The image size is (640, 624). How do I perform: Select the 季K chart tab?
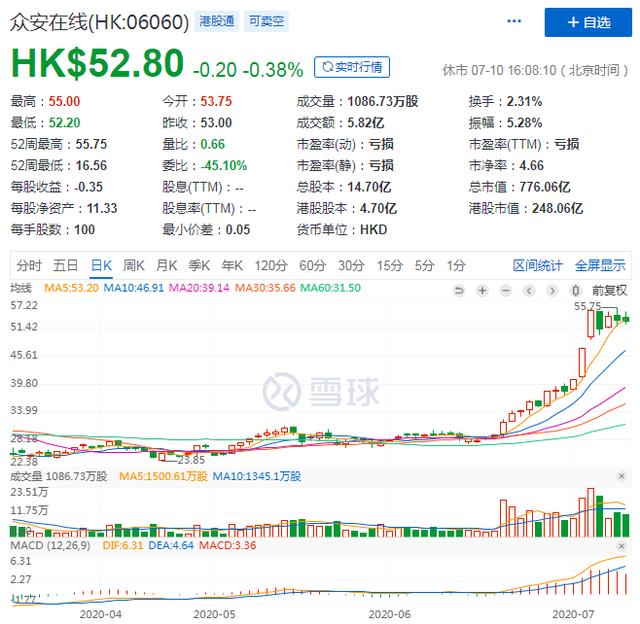[x=199, y=266]
